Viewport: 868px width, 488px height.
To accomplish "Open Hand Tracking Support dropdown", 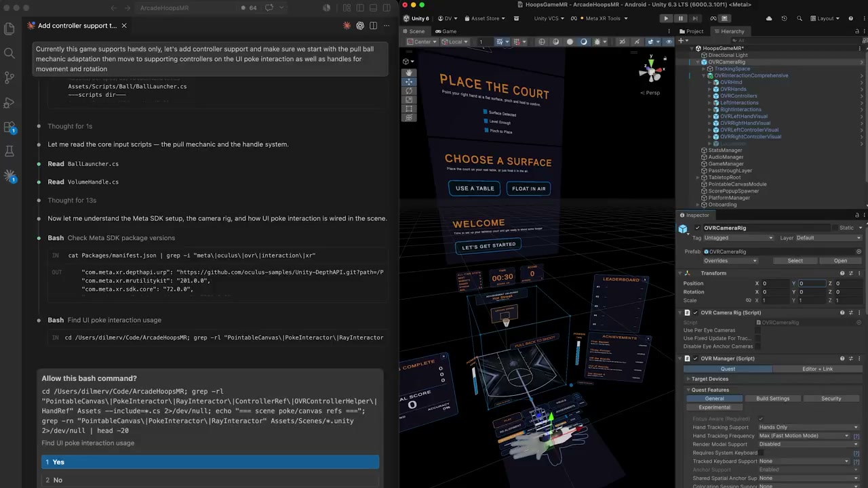I will pyautogui.click(x=809, y=428).
